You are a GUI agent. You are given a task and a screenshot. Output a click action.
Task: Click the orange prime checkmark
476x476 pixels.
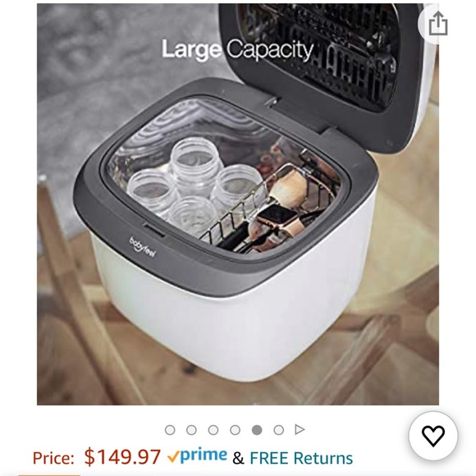(173, 456)
